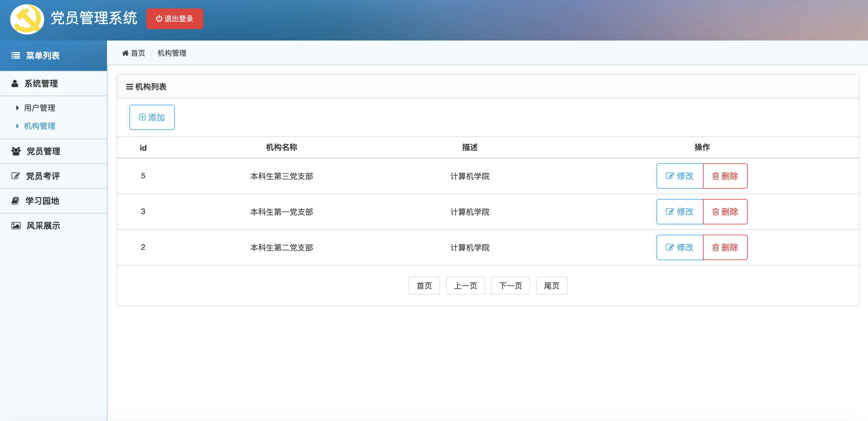Click the id cell showing 5
This screenshot has width=868, height=421.
point(143,176)
